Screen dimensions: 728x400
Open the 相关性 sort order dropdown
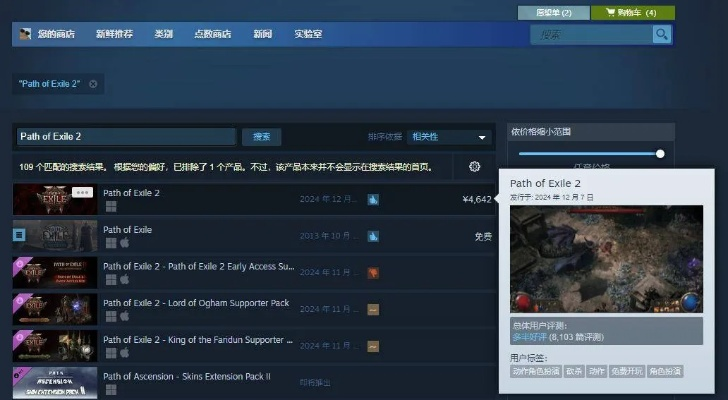[449, 137]
